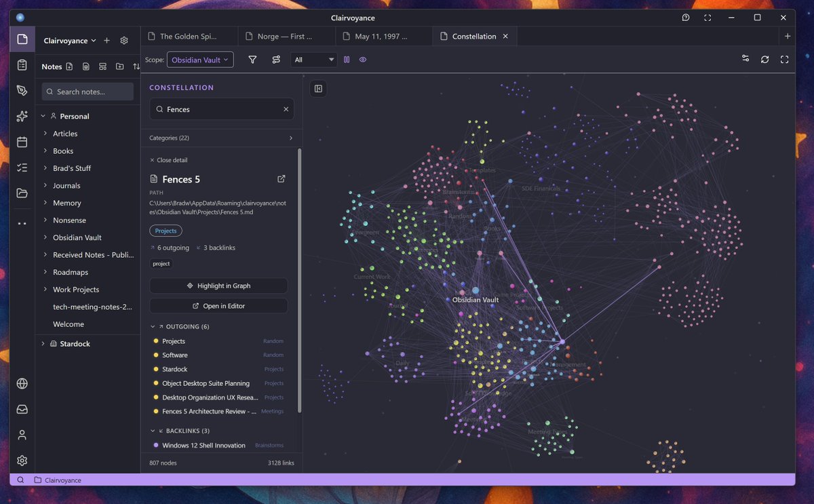Click the two-dots more icon in rail
Image resolution: width=814 pixels, height=504 pixels.
tap(22, 223)
